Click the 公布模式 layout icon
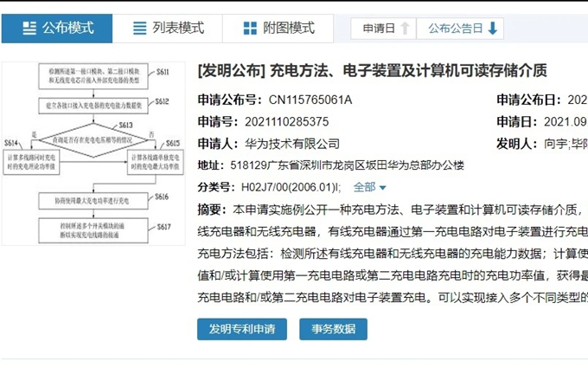The width and height of the screenshot is (588, 368). pos(29,29)
